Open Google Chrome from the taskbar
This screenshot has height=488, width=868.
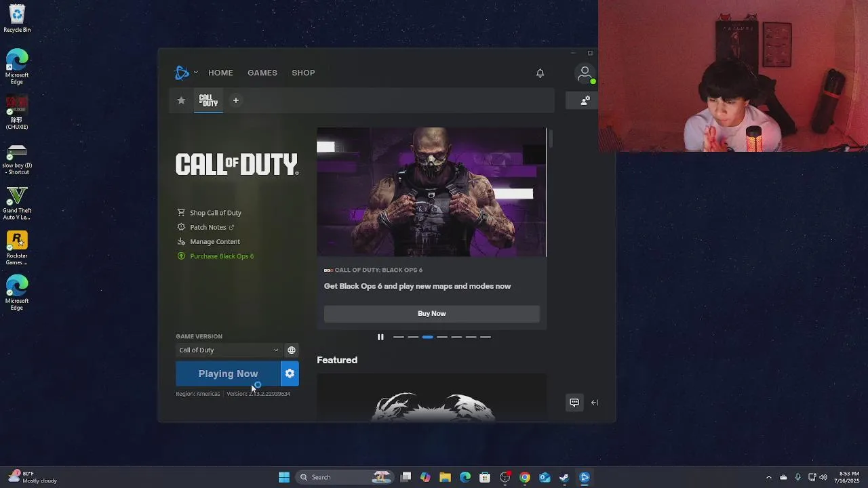pyautogui.click(x=525, y=477)
